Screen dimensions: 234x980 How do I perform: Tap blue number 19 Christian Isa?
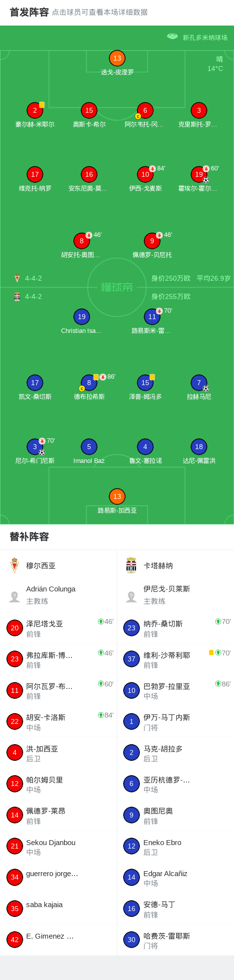[82, 317]
